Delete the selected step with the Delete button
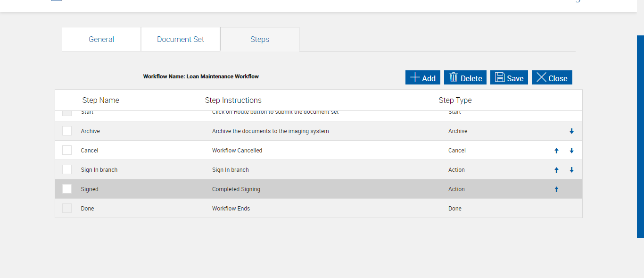The image size is (644, 278). 465,78
